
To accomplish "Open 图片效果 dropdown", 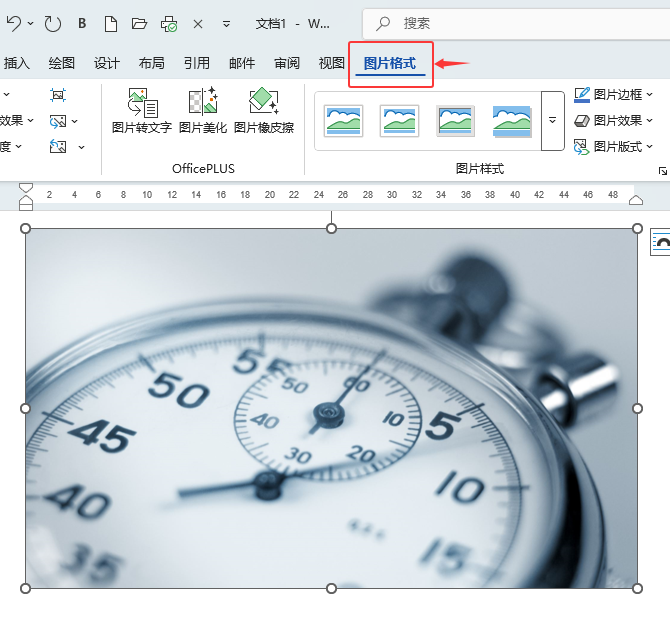I will click(614, 121).
